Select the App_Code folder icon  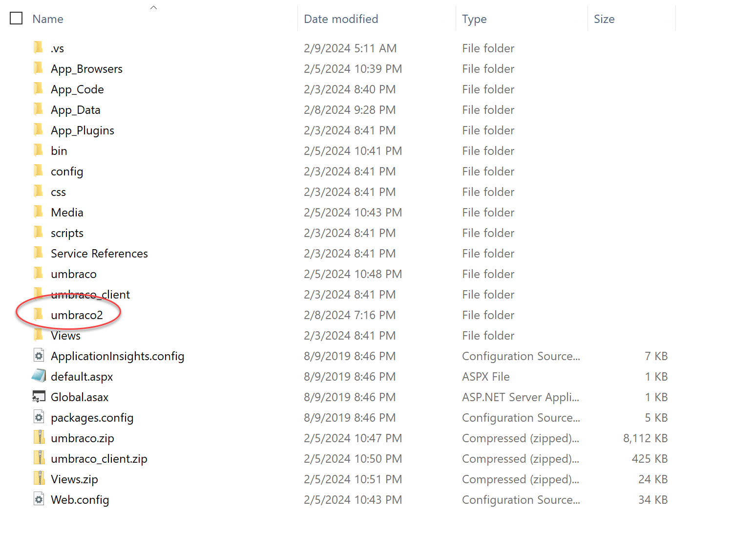(x=39, y=88)
